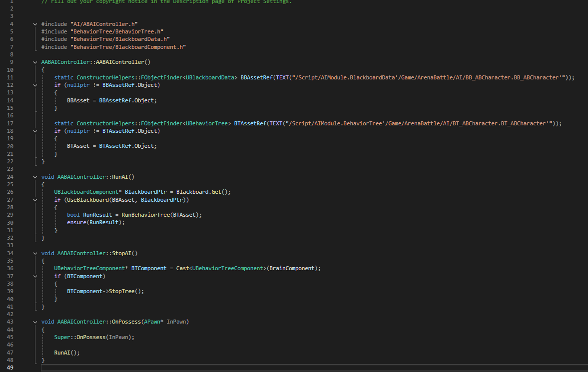Click the "AI/ABAIController.h" include string

104,24
